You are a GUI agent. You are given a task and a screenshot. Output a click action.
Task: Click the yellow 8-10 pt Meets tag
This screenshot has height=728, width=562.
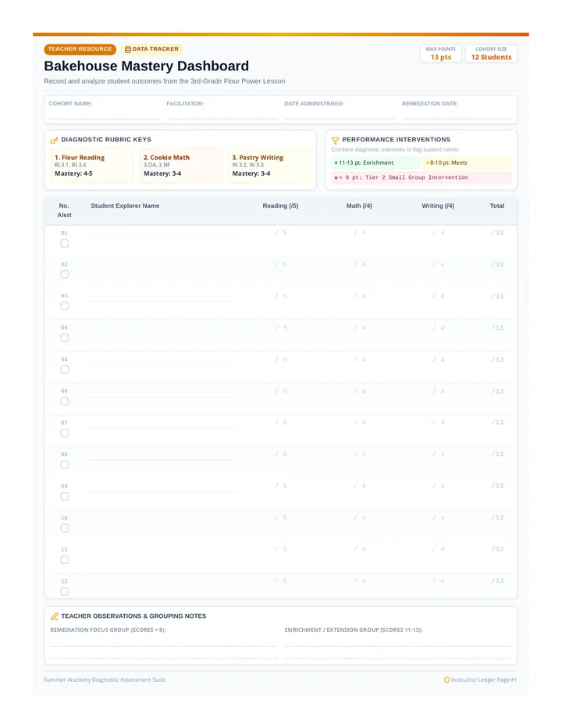467,163
